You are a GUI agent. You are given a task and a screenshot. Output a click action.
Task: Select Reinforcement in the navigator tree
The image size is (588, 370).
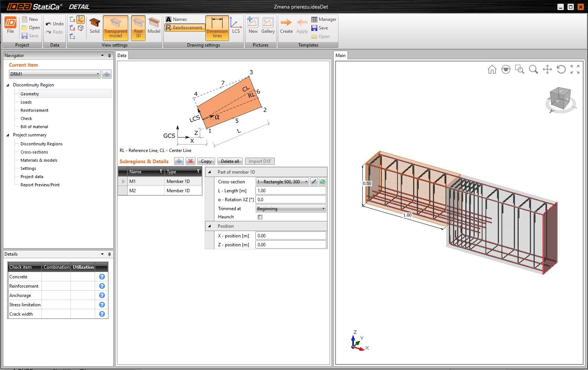coord(34,110)
